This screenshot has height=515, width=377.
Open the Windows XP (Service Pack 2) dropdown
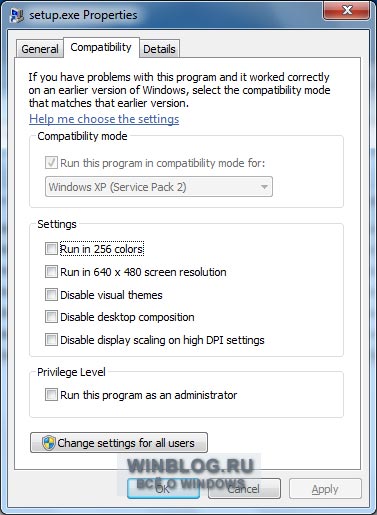click(159, 187)
